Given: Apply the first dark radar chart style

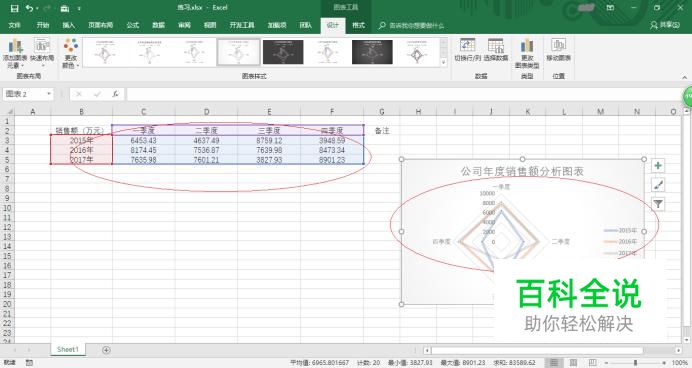Looking at the screenshot, I should [283, 52].
